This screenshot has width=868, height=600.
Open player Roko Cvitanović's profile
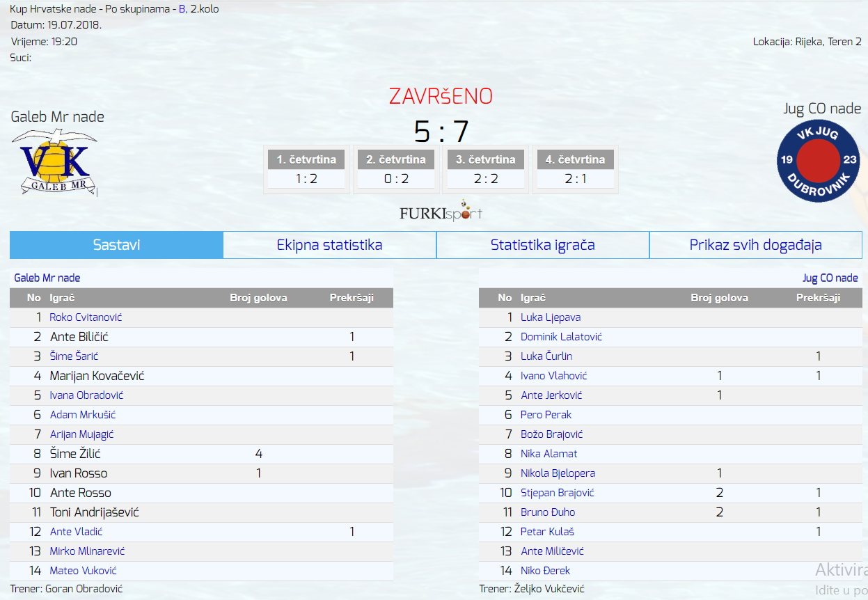tap(86, 317)
